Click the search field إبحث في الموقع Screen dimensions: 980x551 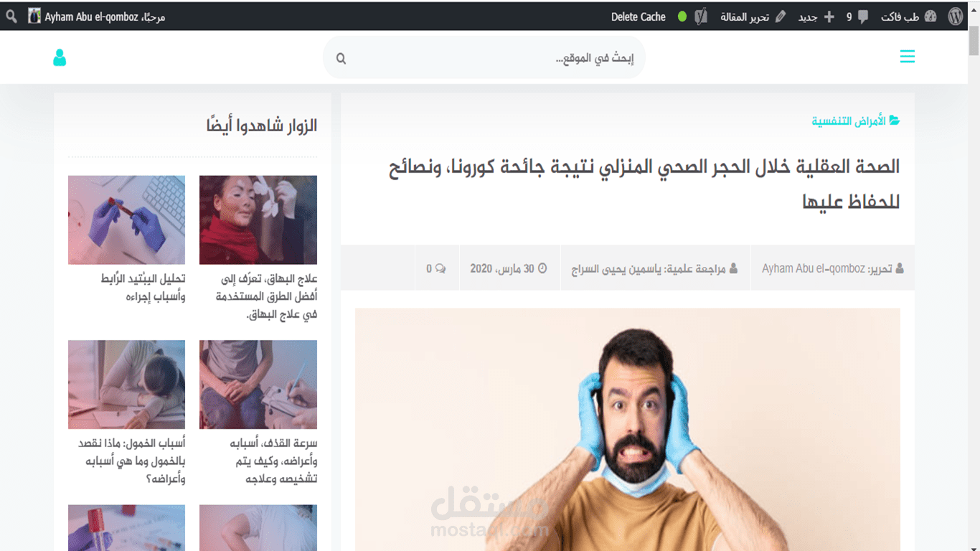(484, 57)
